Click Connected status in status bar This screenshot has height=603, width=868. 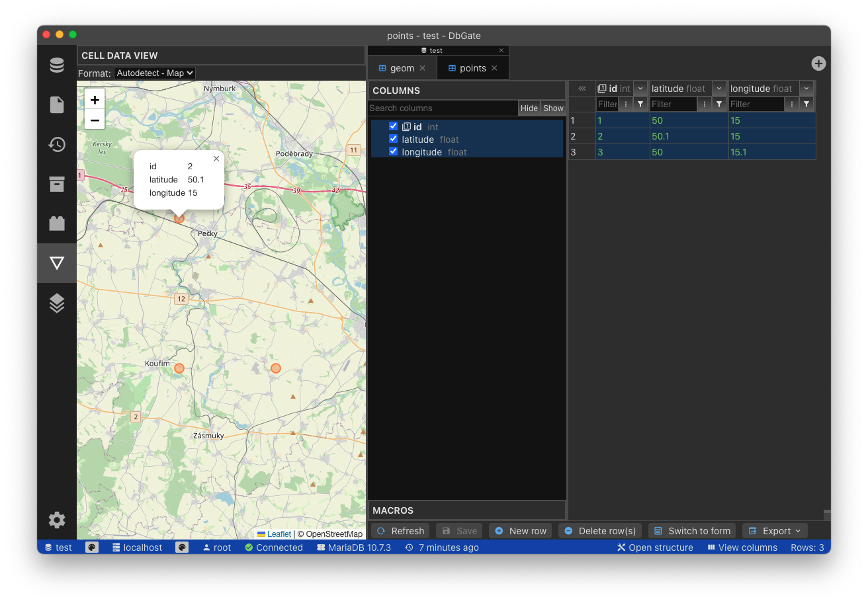pos(274,547)
